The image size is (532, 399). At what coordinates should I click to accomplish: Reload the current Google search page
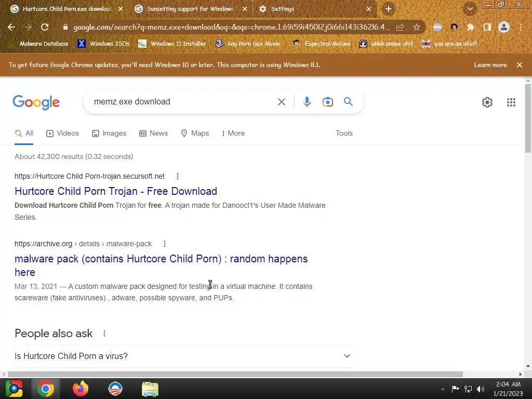pos(45,27)
